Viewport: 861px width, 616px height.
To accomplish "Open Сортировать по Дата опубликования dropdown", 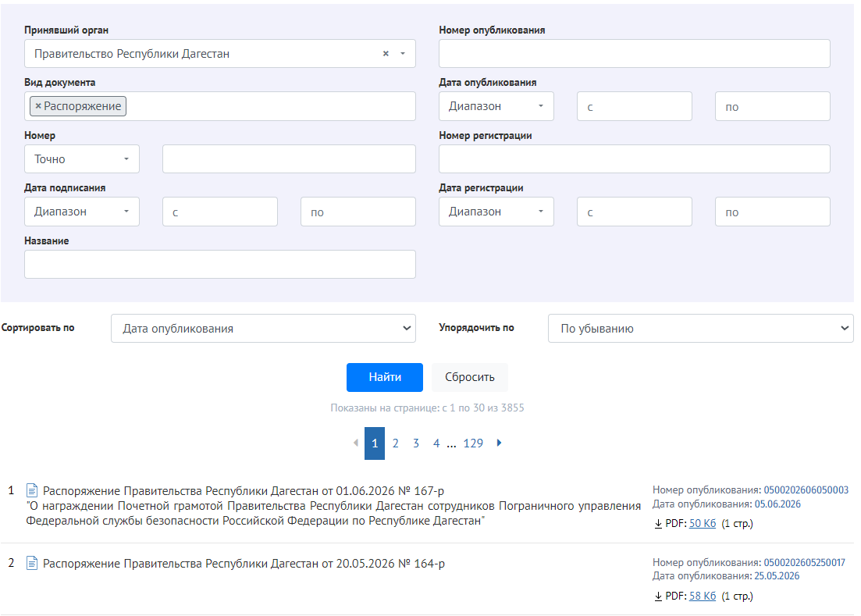I will 263,329.
